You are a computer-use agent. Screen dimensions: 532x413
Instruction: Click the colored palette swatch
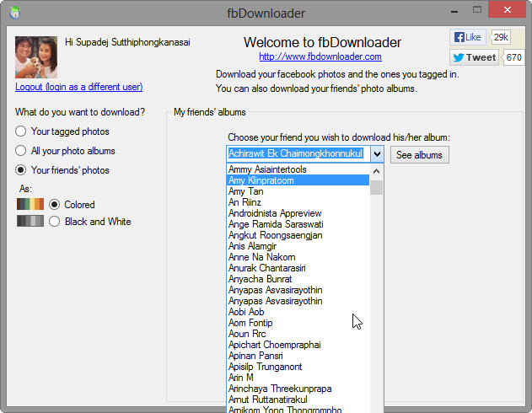30,204
